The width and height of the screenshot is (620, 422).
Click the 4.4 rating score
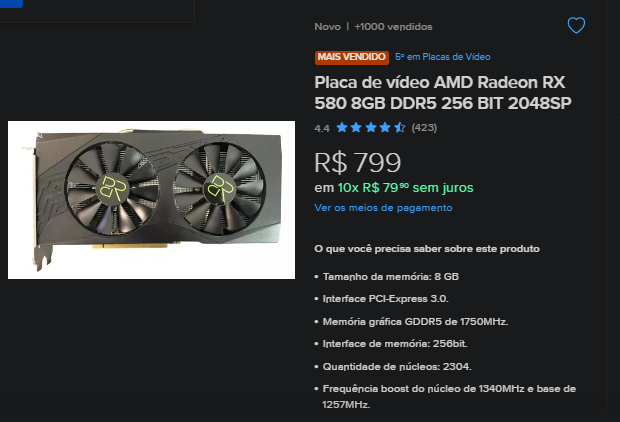(322, 128)
